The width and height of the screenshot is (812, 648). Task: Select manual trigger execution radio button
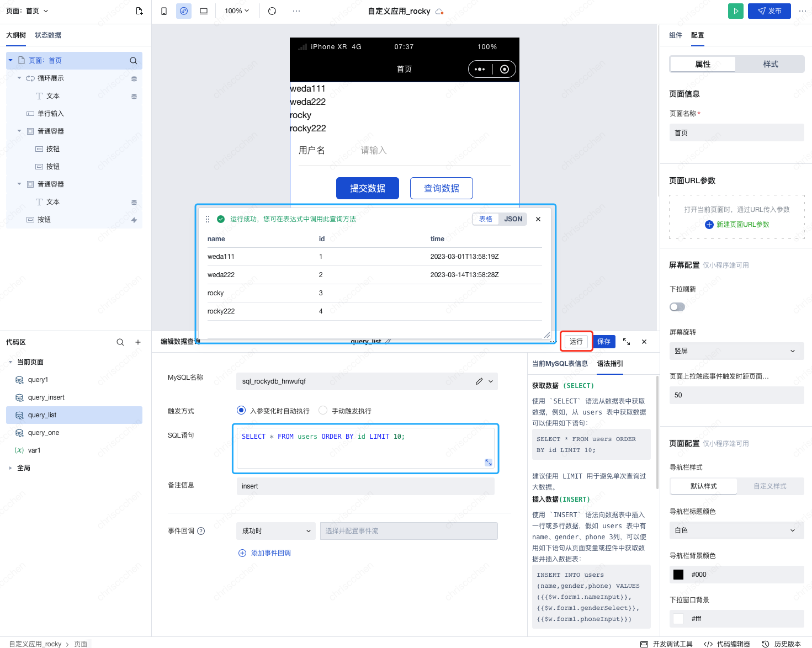(x=323, y=411)
